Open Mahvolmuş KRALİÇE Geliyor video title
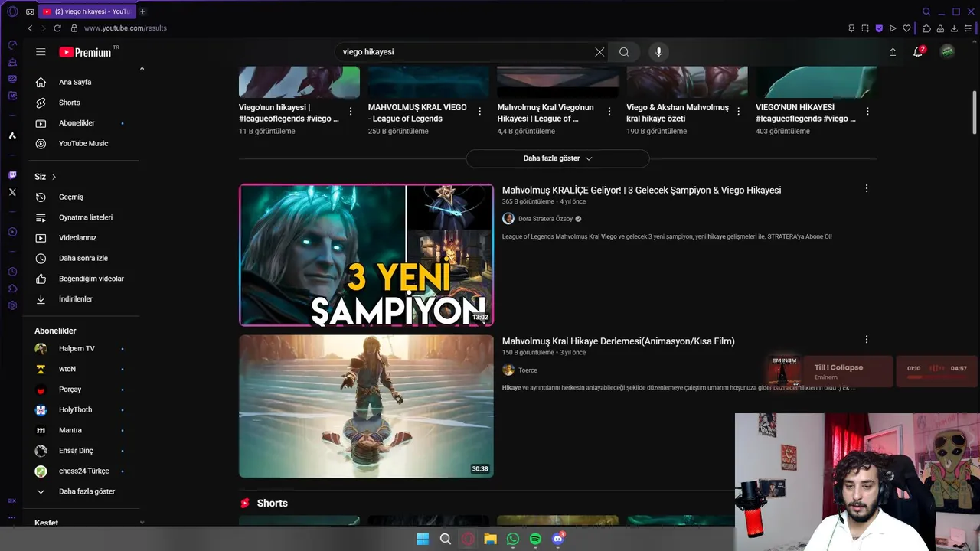Image resolution: width=980 pixels, height=551 pixels. [x=642, y=191]
